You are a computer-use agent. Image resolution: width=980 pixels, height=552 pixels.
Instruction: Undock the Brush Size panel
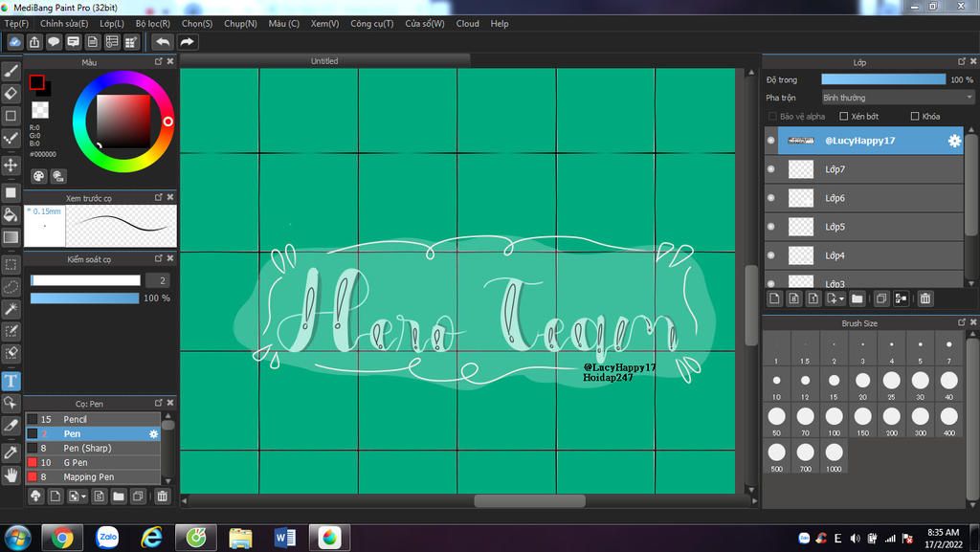click(x=961, y=322)
